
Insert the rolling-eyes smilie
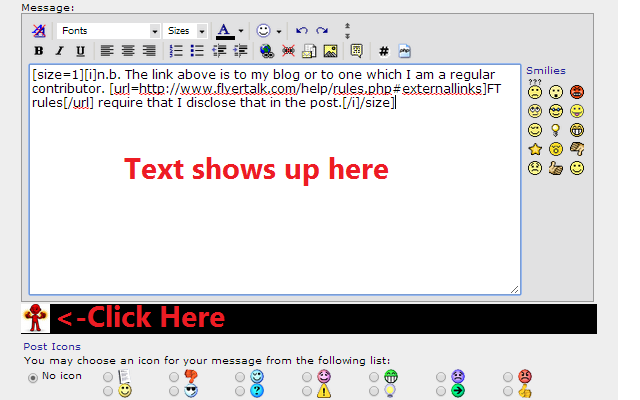click(535, 111)
